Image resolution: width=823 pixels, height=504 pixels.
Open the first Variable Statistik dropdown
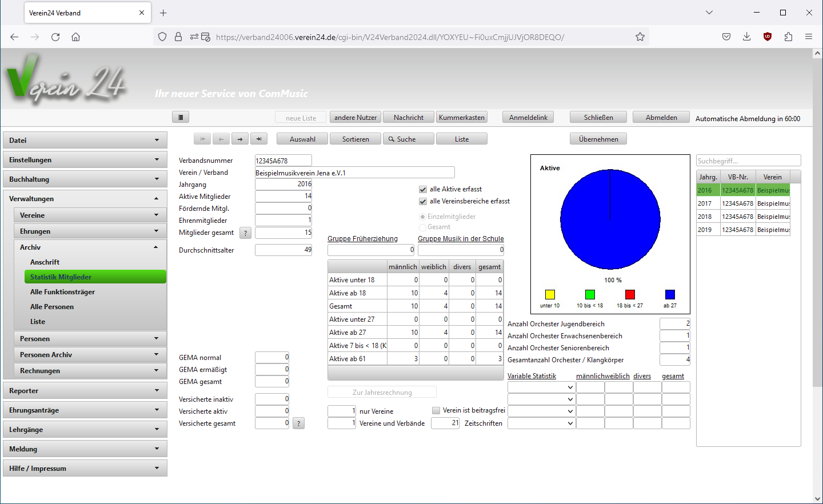(541, 387)
